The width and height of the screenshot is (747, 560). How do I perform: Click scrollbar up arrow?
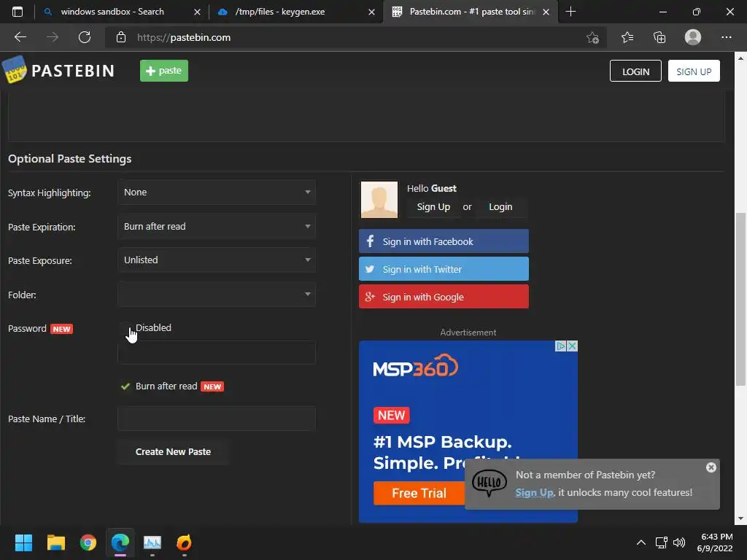pyautogui.click(x=740, y=58)
